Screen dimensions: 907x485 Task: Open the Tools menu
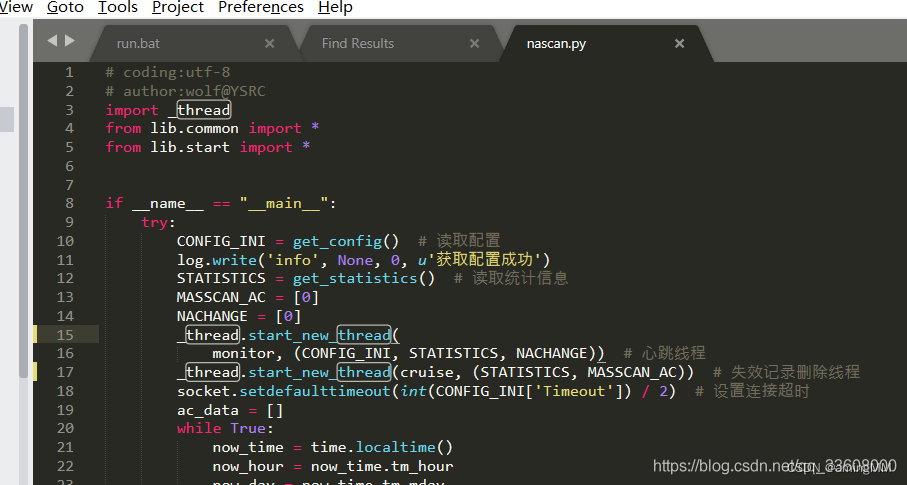click(118, 7)
